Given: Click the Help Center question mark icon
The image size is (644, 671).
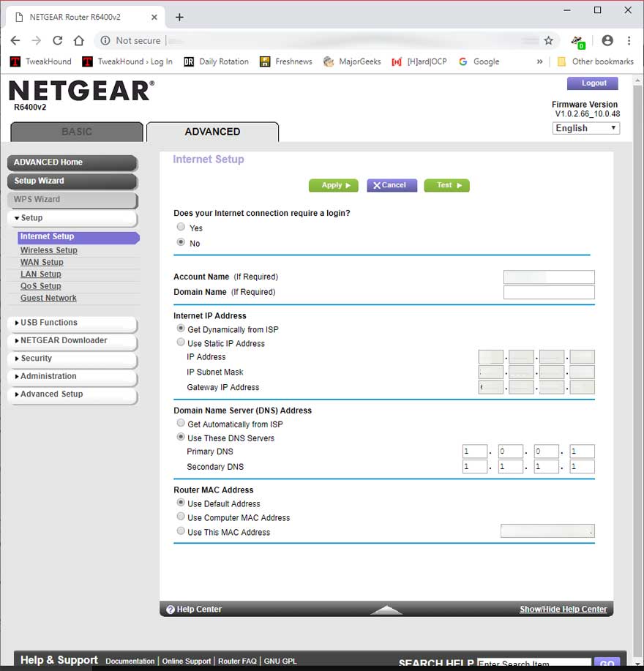Looking at the screenshot, I should pyautogui.click(x=171, y=610).
